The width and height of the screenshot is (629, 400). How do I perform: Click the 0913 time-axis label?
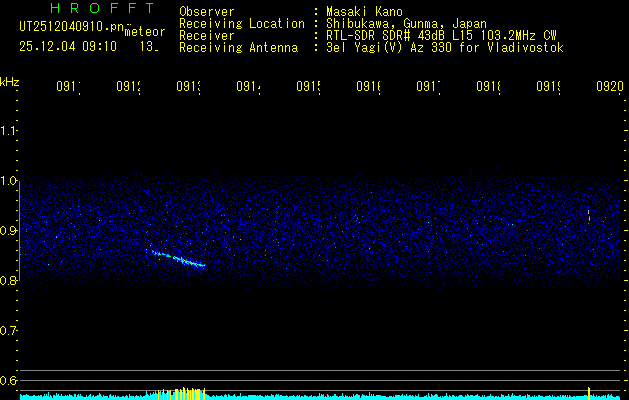tap(189, 86)
